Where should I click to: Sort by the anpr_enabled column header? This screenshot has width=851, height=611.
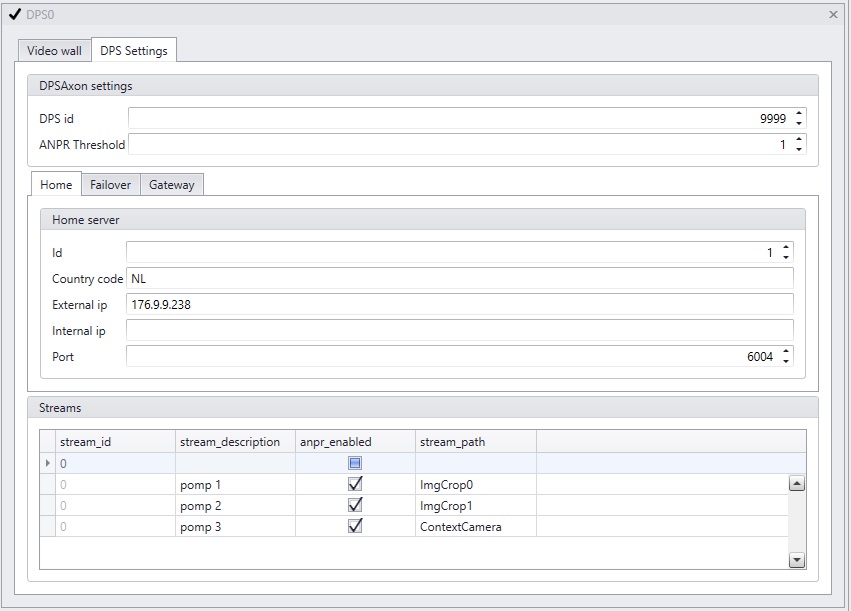(355, 442)
